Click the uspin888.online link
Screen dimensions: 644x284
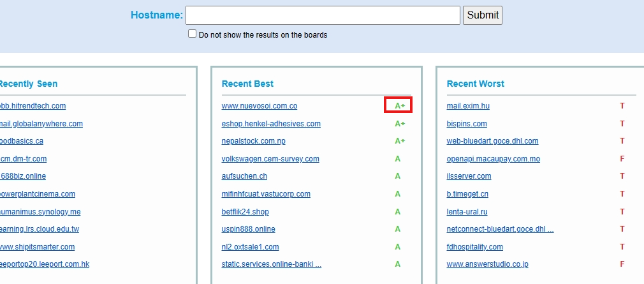[x=248, y=229]
